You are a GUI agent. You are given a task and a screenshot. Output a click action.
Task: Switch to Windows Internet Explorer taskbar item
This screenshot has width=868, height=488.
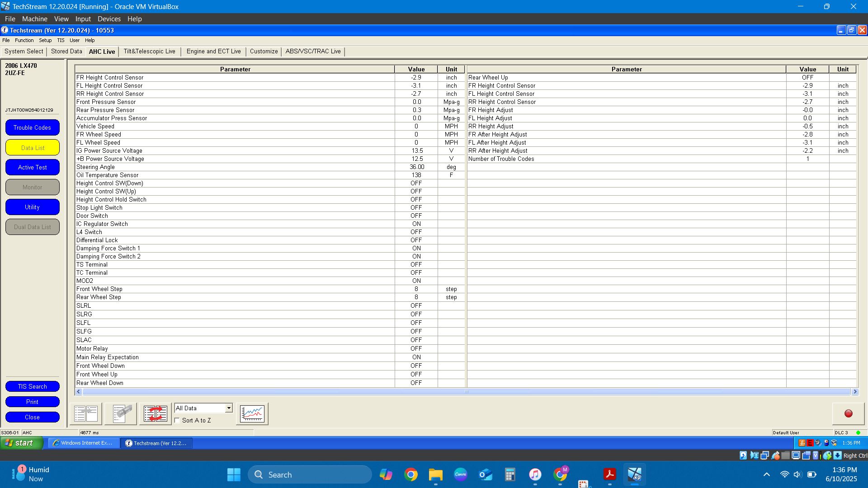(x=84, y=443)
